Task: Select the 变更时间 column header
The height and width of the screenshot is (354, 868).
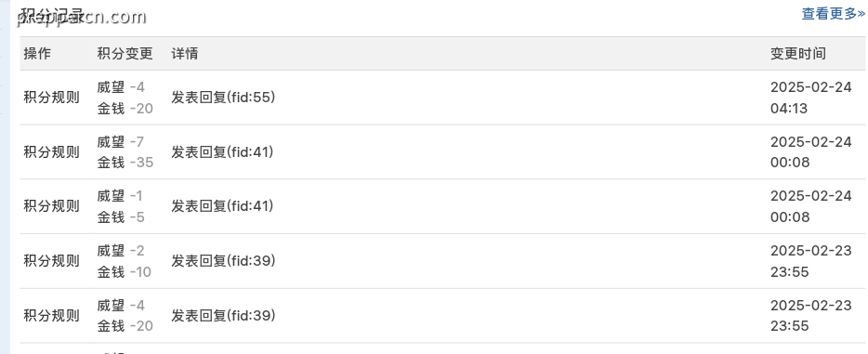Action: click(797, 54)
